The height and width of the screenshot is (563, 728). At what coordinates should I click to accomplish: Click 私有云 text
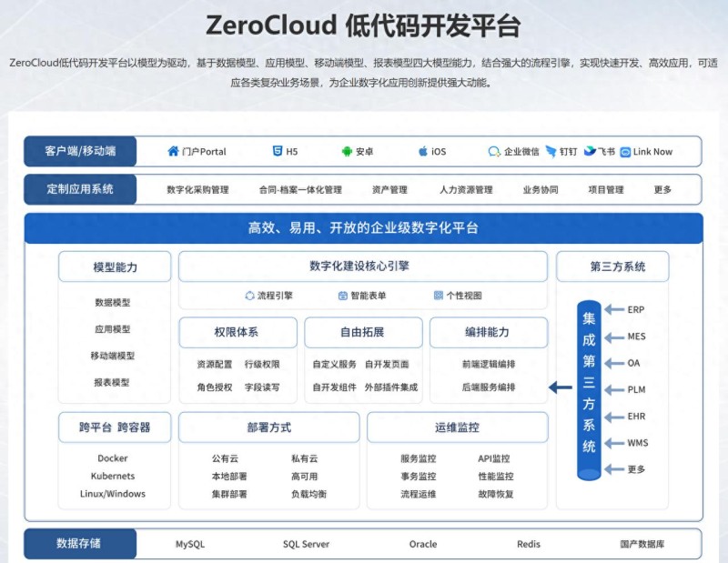coord(305,458)
